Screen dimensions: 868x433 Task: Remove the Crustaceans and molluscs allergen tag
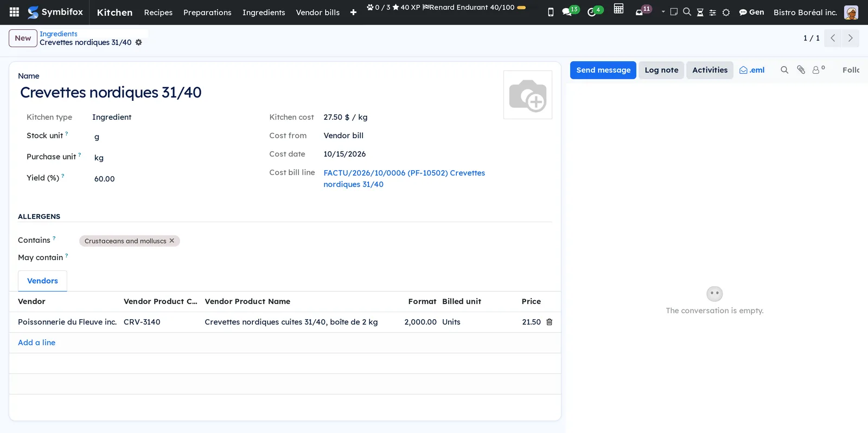pyautogui.click(x=172, y=241)
